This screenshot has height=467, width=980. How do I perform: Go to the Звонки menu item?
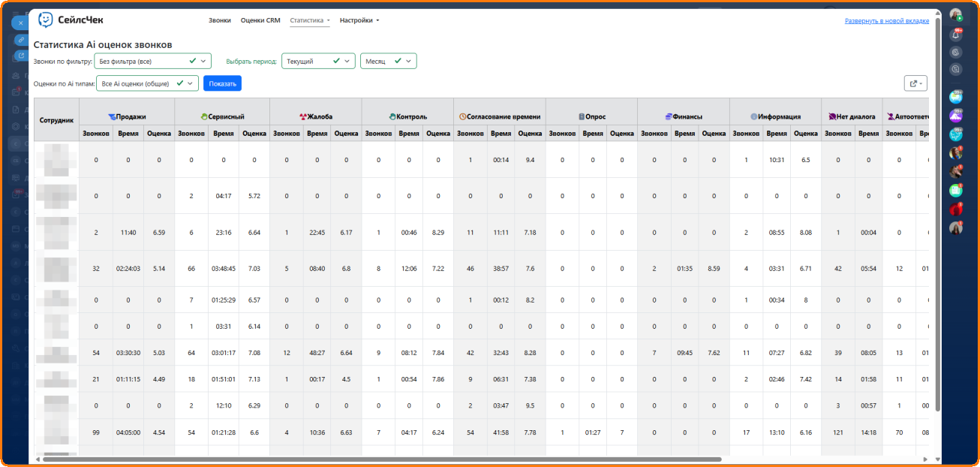[x=220, y=20]
